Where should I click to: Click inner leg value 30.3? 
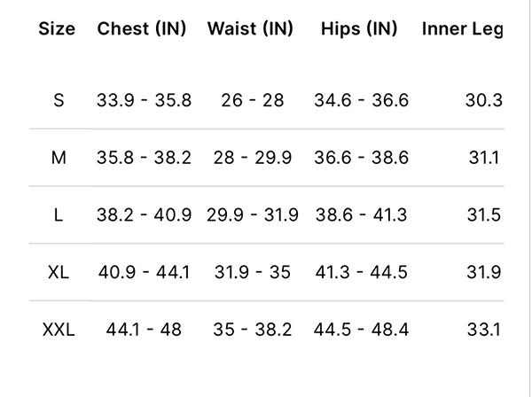coord(484,100)
